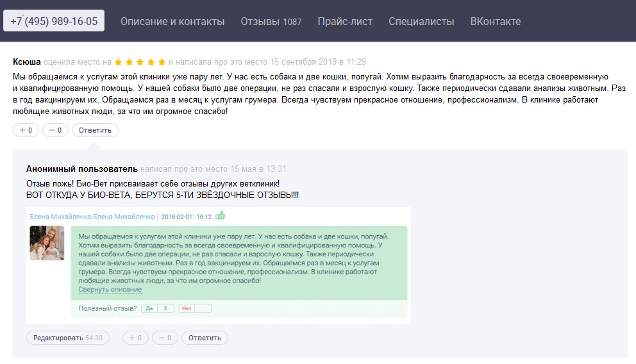The height and width of the screenshot is (364, 636).
Task: Click Полезный отзыв? label in screenshot
Action: pos(108,308)
